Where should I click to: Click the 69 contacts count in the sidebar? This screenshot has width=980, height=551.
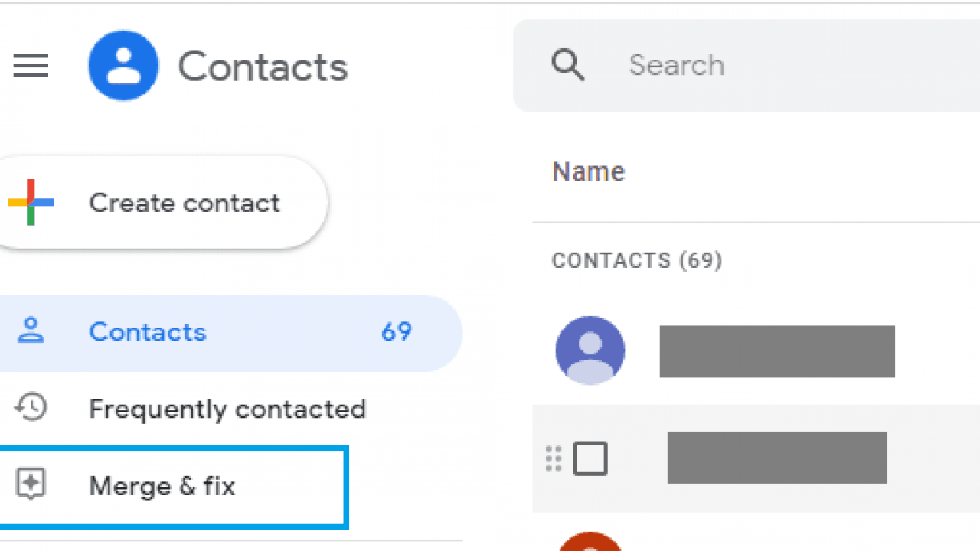point(397,332)
